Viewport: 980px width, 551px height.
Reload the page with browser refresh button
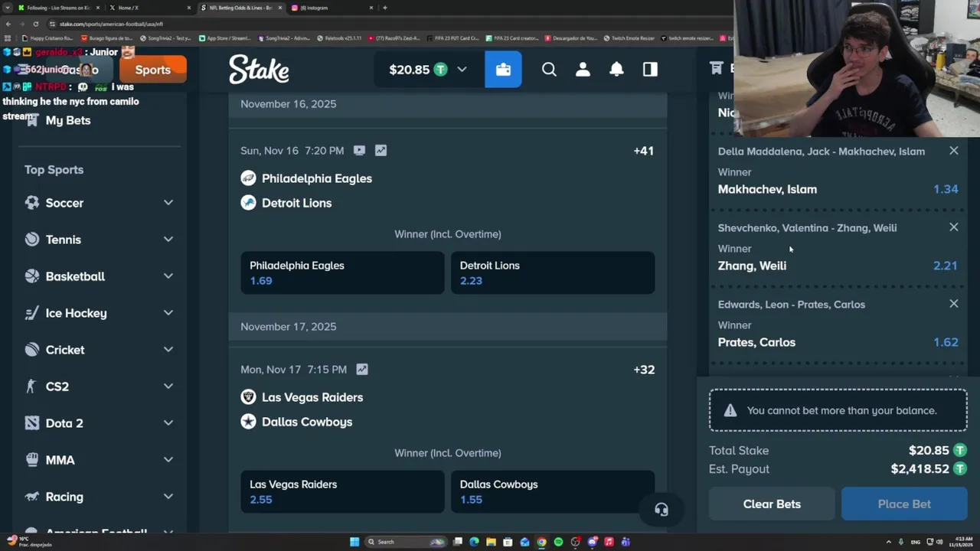[x=35, y=24]
